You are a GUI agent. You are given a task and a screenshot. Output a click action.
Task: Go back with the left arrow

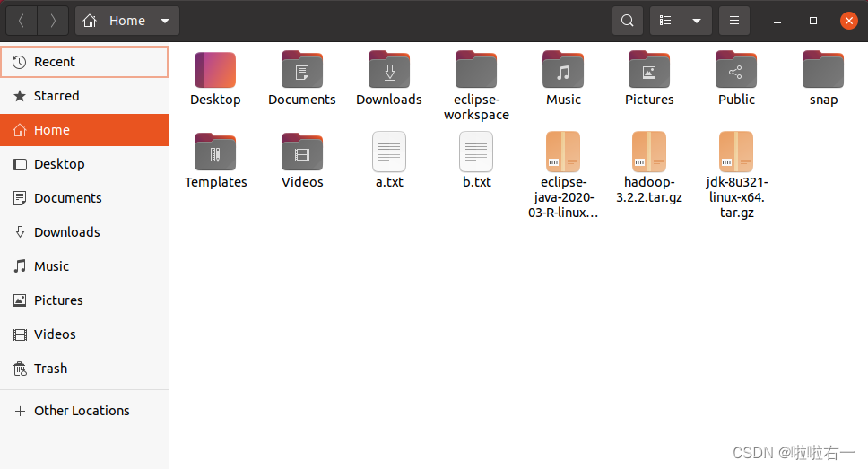click(22, 21)
